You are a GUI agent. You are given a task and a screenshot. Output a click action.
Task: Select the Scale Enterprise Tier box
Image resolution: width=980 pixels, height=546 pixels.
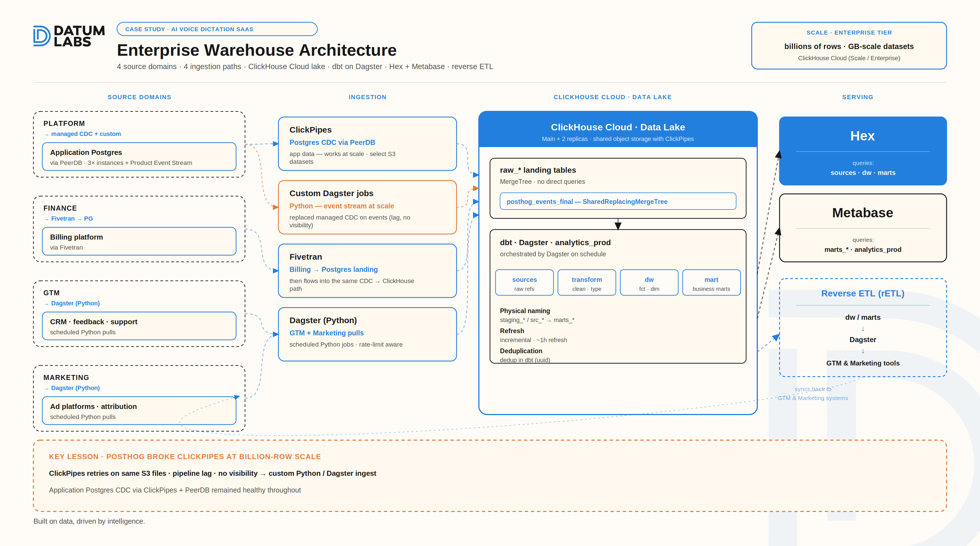(x=849, y=45)
